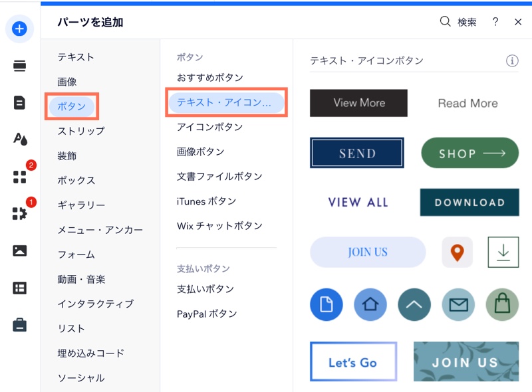Pick the green SHOP arrow button design
The height and width of the screenshot is (392, 532).
[470, 153]
